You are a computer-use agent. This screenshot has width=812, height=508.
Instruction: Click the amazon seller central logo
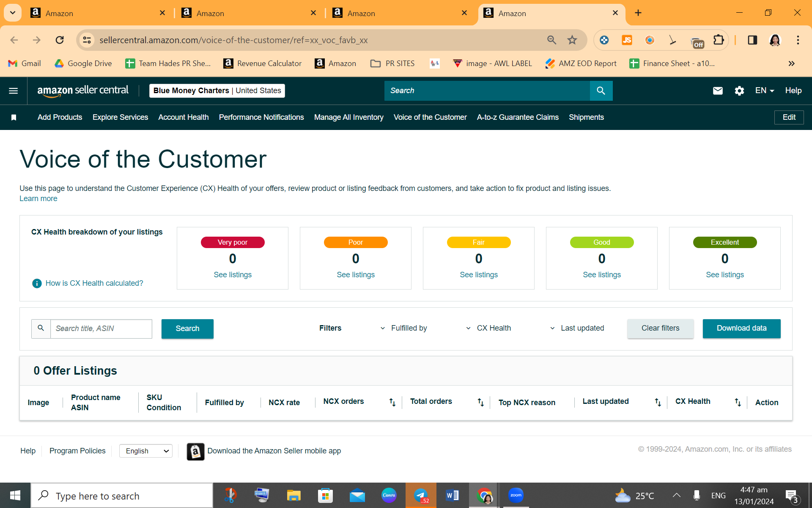tap(83, 91)
